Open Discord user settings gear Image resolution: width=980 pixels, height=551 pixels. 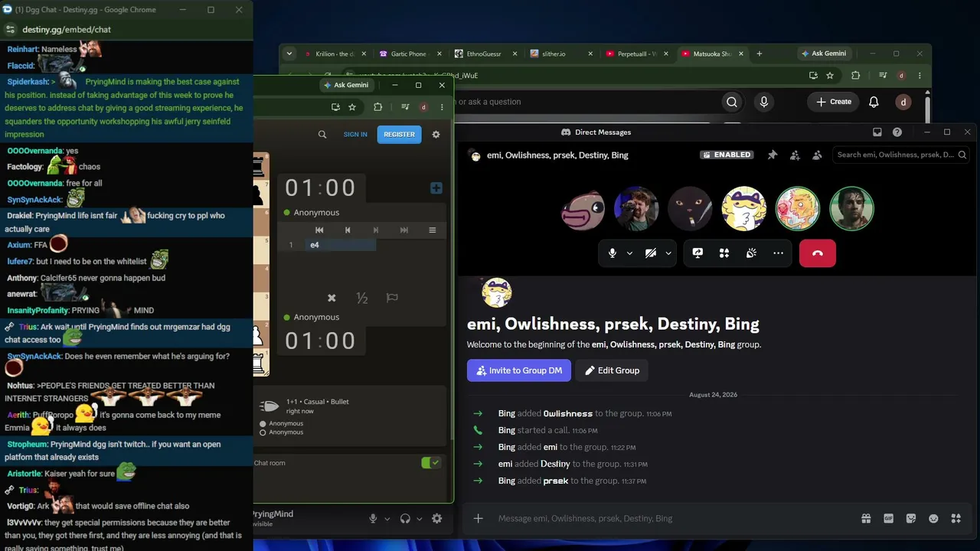[436, 519]
